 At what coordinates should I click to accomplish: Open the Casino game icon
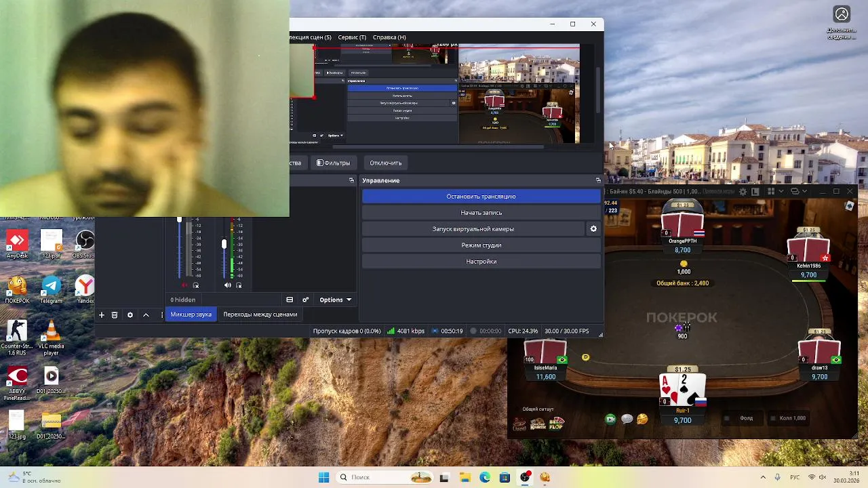pyautogui.click(x=519, y=424)
